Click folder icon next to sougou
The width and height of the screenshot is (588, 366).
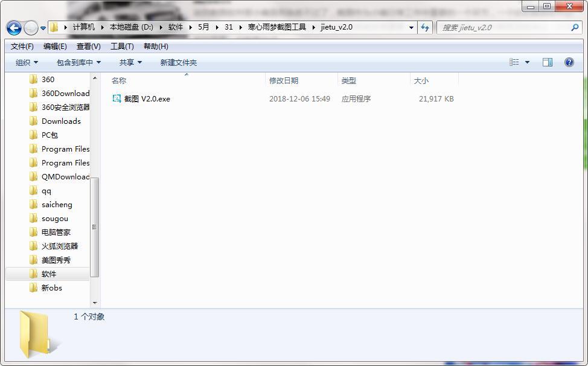point(33,218)
